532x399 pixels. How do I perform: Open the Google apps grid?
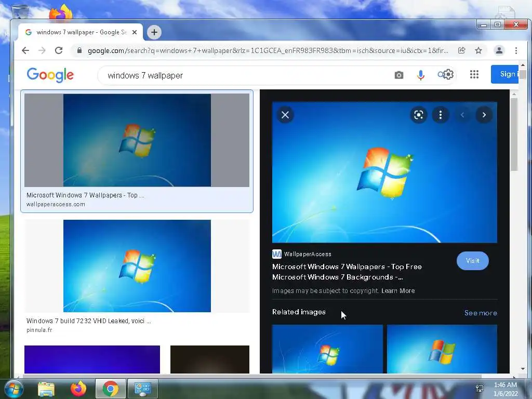click(474, 74)
